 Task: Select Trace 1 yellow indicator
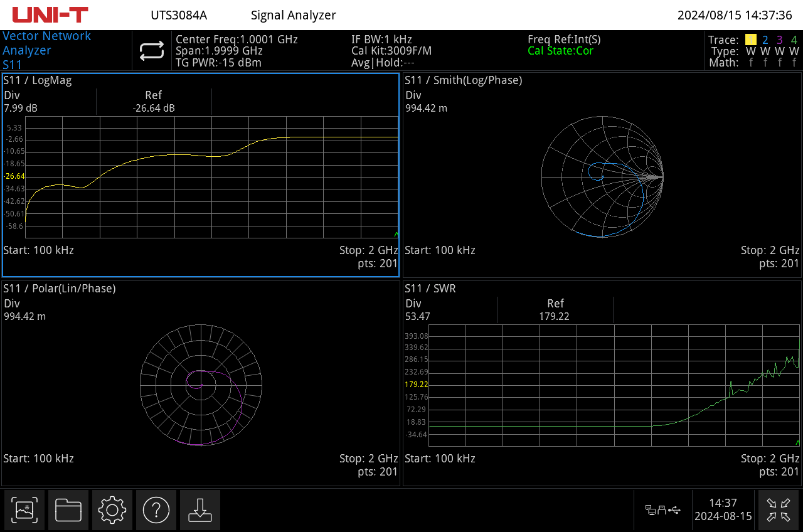751,40
